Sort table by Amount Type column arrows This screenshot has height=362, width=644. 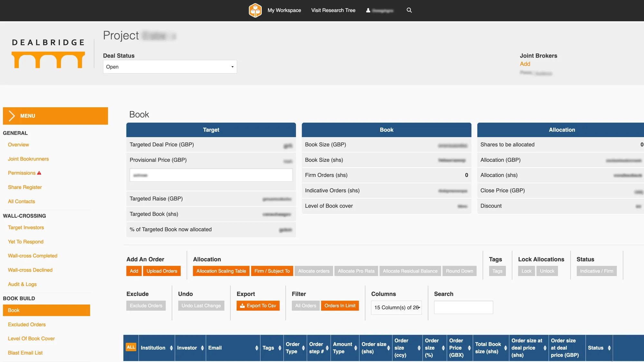click(x=355, y=348)
